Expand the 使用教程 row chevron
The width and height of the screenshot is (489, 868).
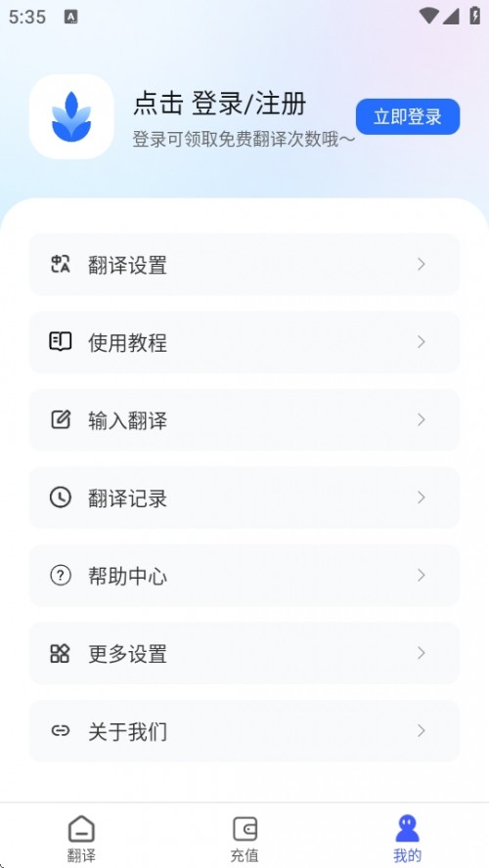tap(422, 342)
